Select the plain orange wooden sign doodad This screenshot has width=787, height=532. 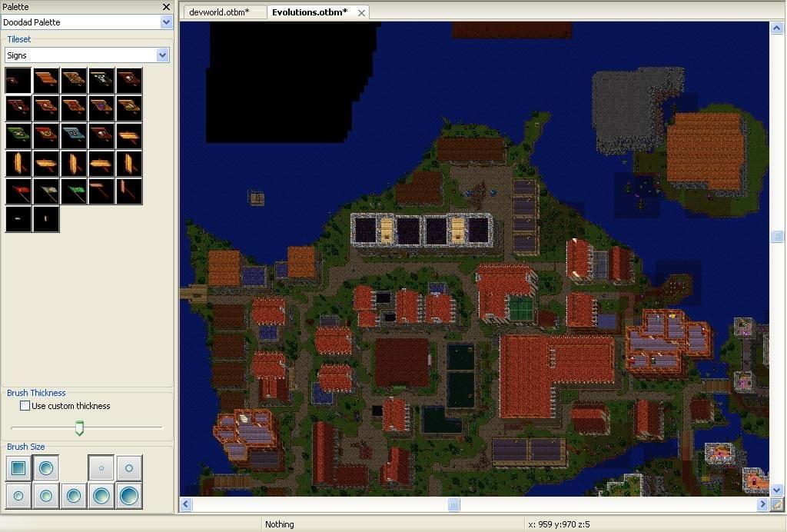(x=46, y=80)
